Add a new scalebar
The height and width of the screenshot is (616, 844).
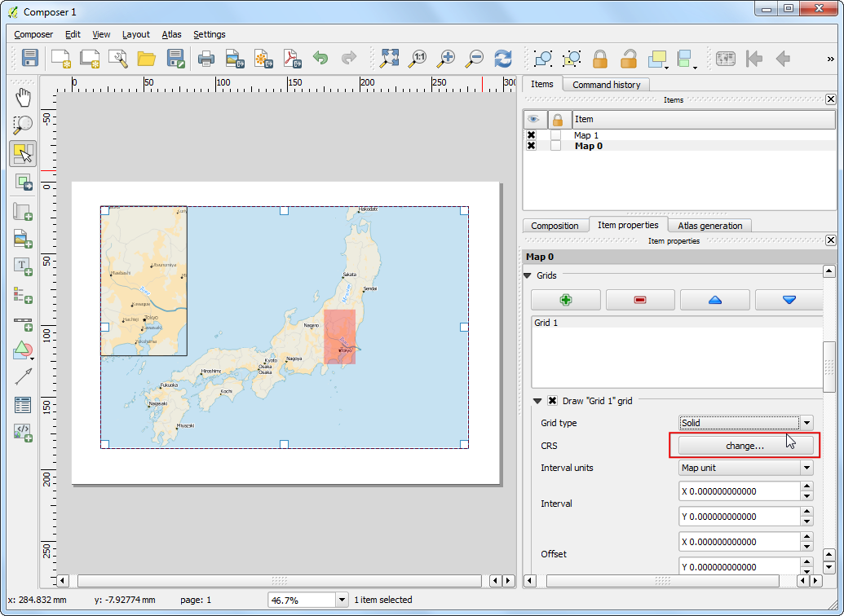(x=23, y=323)
